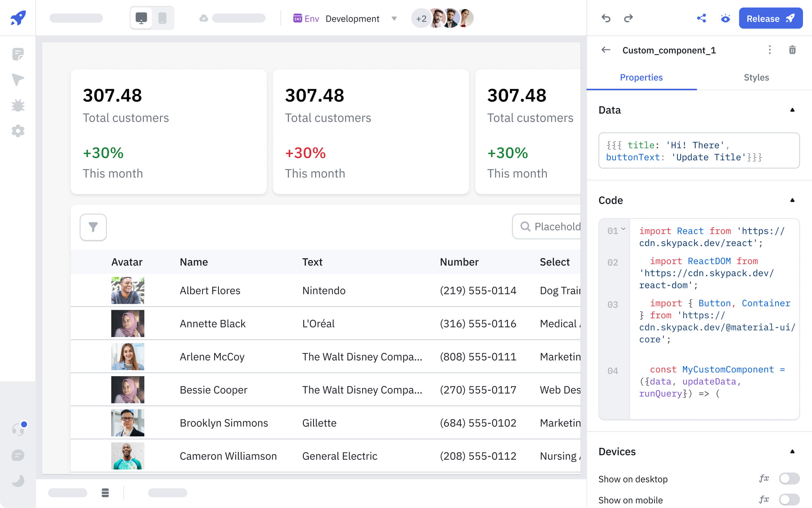The width and height of the screenshot is (812, 508).
Task: Open the preview eye icon
Action: pos(725,18)
